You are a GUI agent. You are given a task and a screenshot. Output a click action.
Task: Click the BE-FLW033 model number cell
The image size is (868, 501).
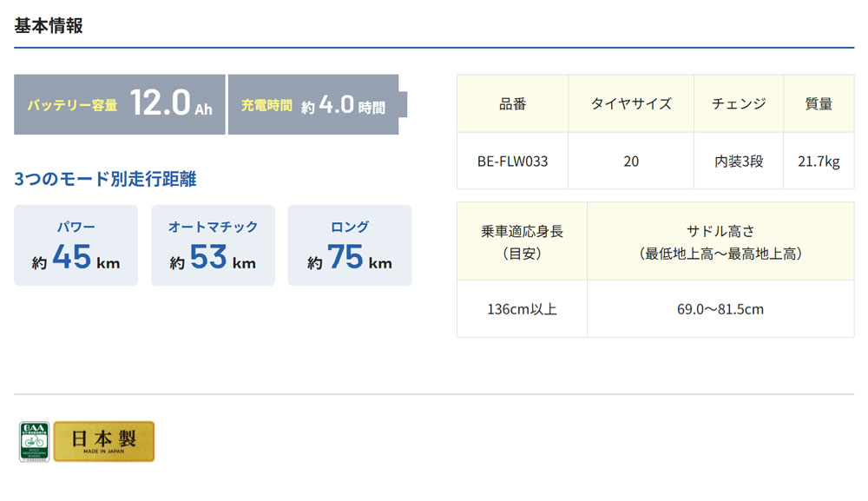(x=512, y=162)
